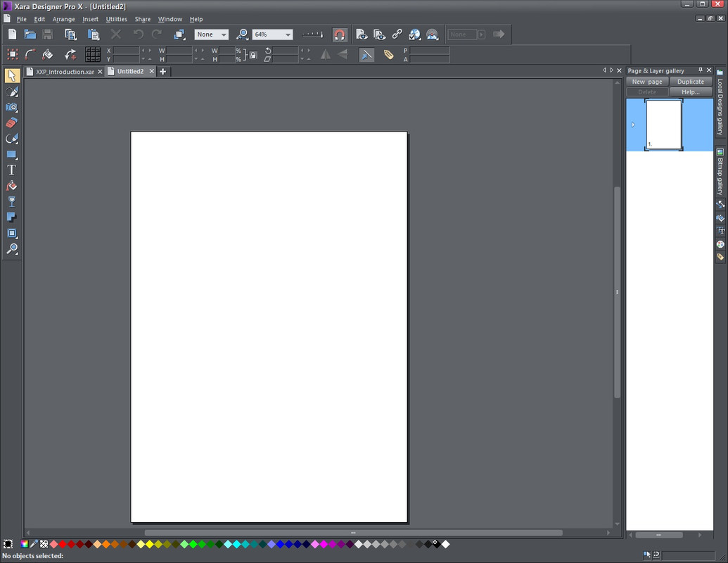Pick the eyedropper color sampler
The height and width of the screenshot is (563, 728).
coord(34,544)
